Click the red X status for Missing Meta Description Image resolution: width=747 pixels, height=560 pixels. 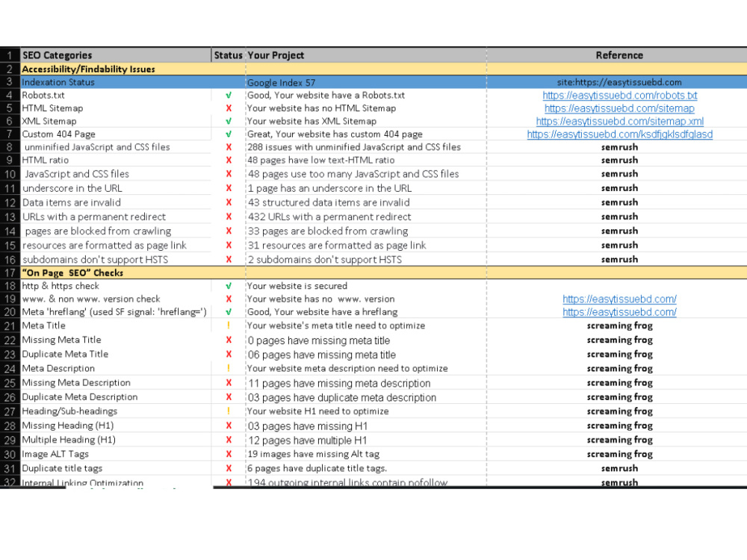[229, 383]
